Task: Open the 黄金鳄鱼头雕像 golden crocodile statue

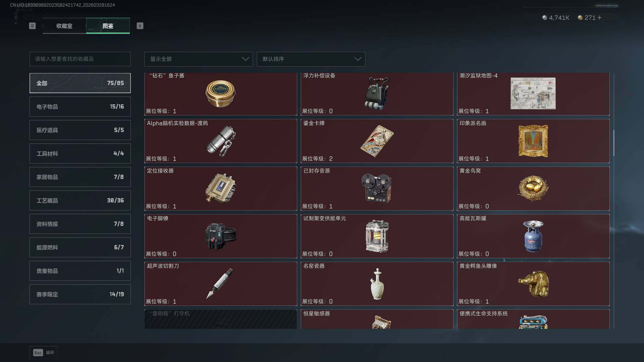Action: click(x=533, y=284)
